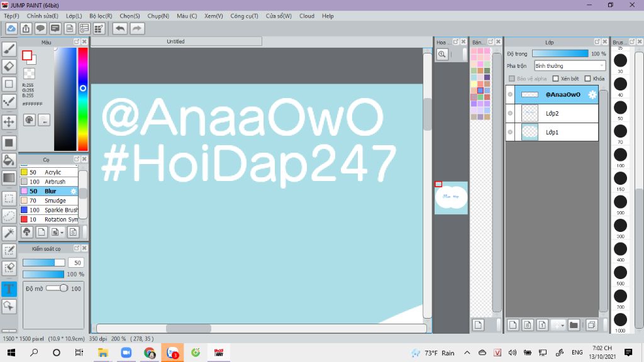Open the Lớp(L) menu
The height and width of the screenshot is (362, 644).
(74, 16)
